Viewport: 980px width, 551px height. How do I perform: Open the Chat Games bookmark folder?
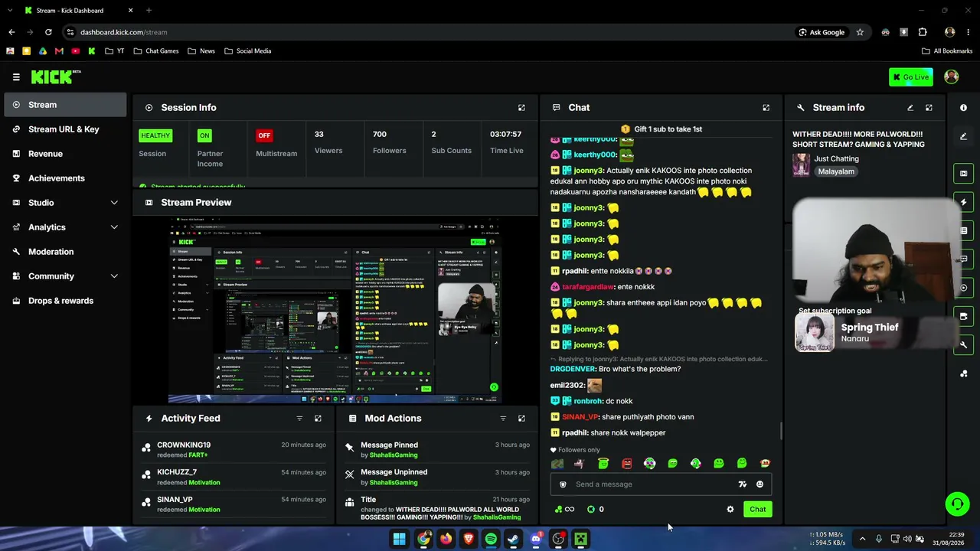[156, 51]
